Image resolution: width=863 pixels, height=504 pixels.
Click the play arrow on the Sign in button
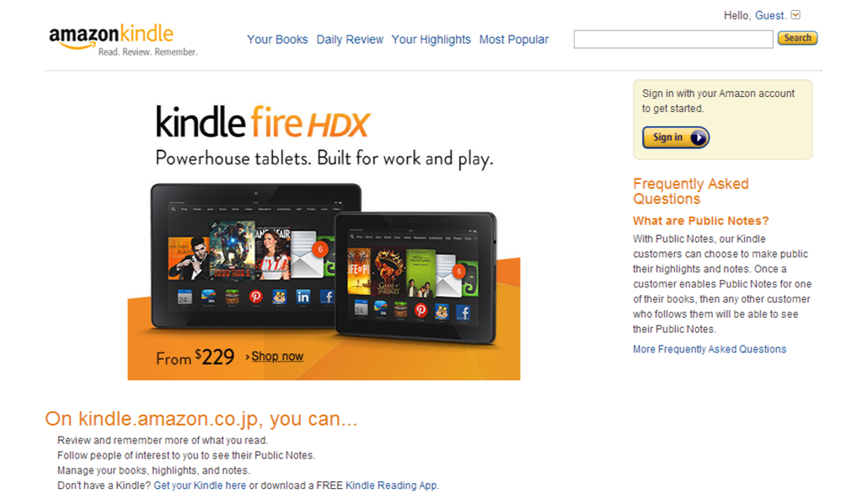[x=698, y=137]
